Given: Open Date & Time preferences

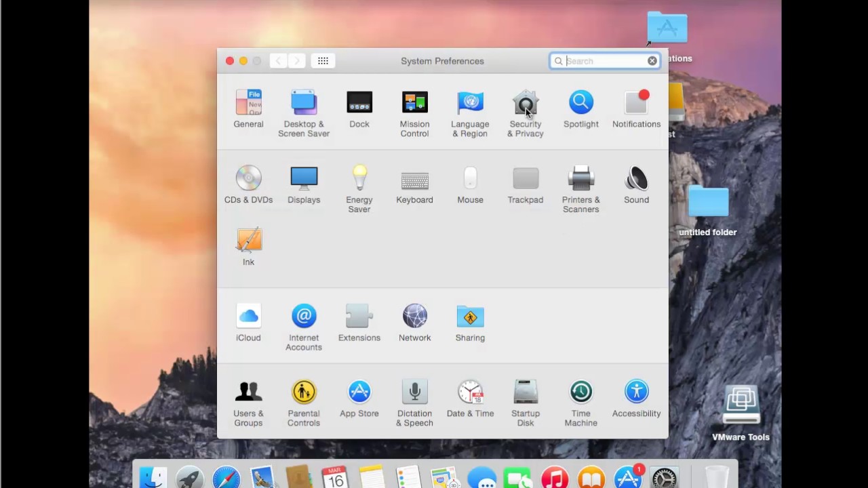Looking at the screenshot, I should (x=470, y=399).
